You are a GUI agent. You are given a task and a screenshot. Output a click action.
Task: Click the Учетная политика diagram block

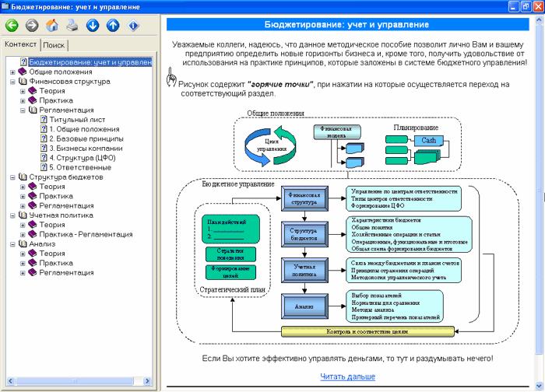click(306, 270)
